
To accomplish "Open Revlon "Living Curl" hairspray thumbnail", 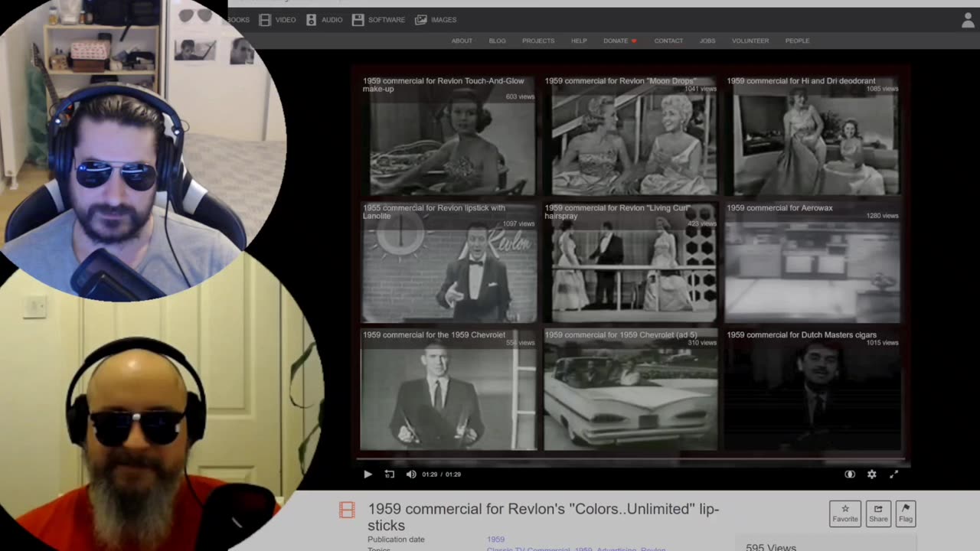I will click(631, 262).
